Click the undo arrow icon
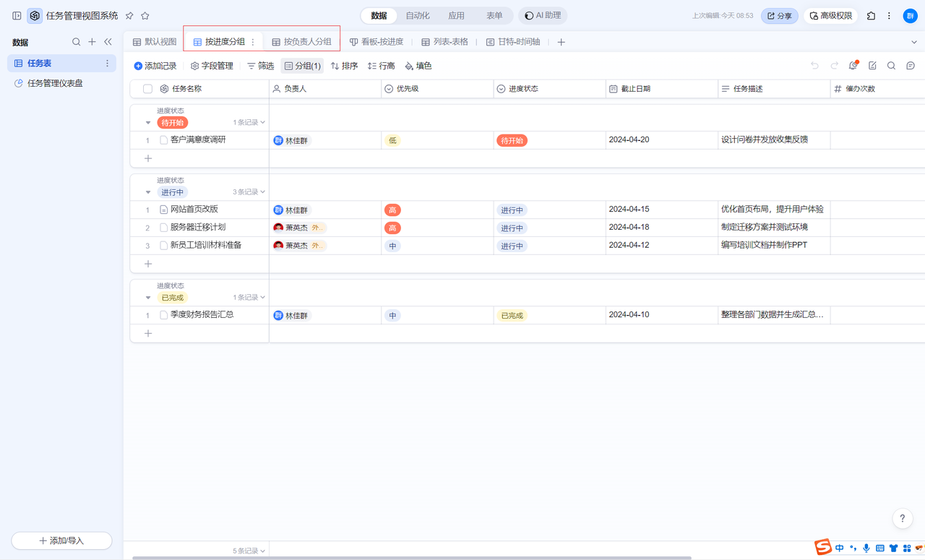The height and width of the screenshot is (560, 925). tap(814, 66)
